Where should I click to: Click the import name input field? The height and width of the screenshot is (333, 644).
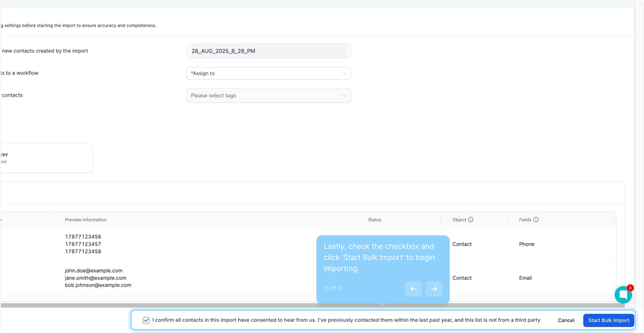point(268,51)
